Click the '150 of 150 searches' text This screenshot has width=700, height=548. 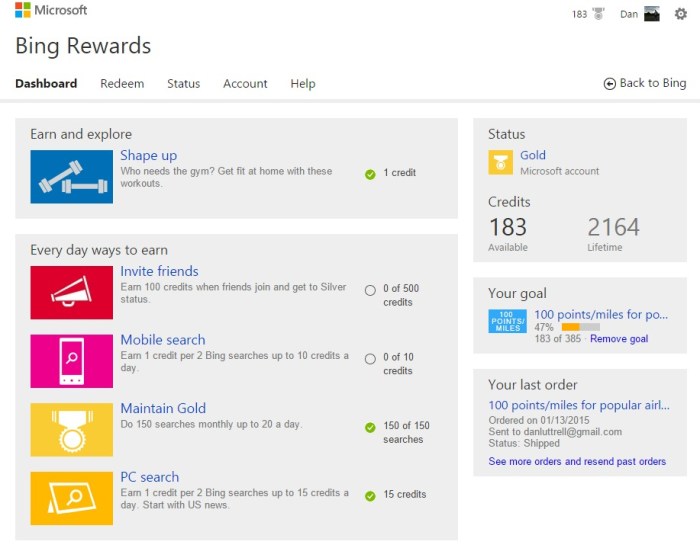coord(406,432)
